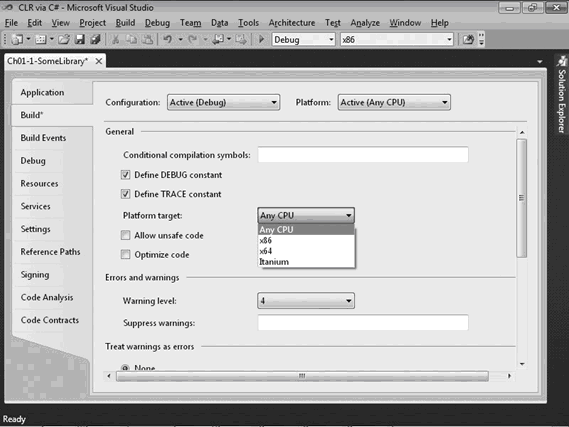Switch to the Services tab
Image resolution: width=569 pixels, height=427 pixels.
[52, 206]
